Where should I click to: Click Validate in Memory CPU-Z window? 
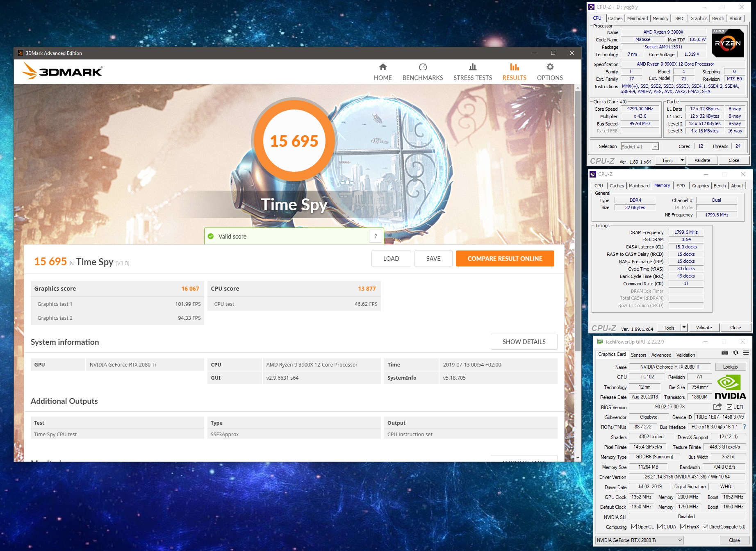(x=704, y=328)
